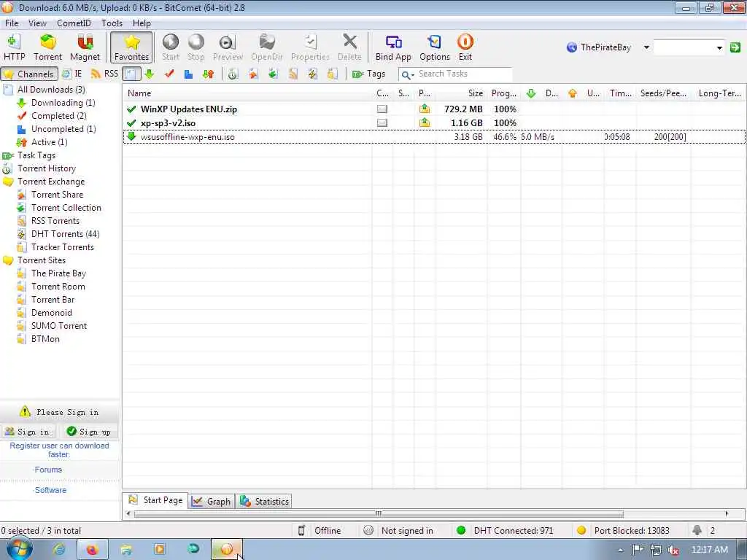Open task Properties from the toolbar
The height and width of the screenshot is (560, 747).
pyautogui.click(x=310, y=47)
